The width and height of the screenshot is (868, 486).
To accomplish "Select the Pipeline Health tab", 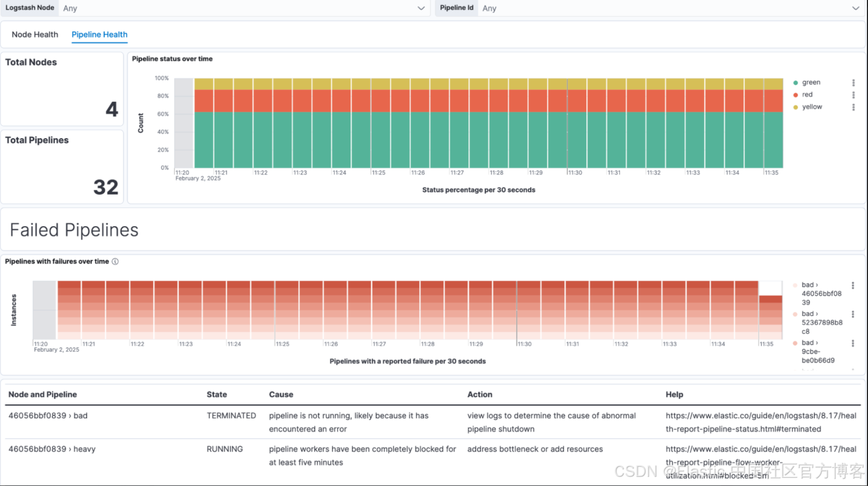I will [100, 34].
